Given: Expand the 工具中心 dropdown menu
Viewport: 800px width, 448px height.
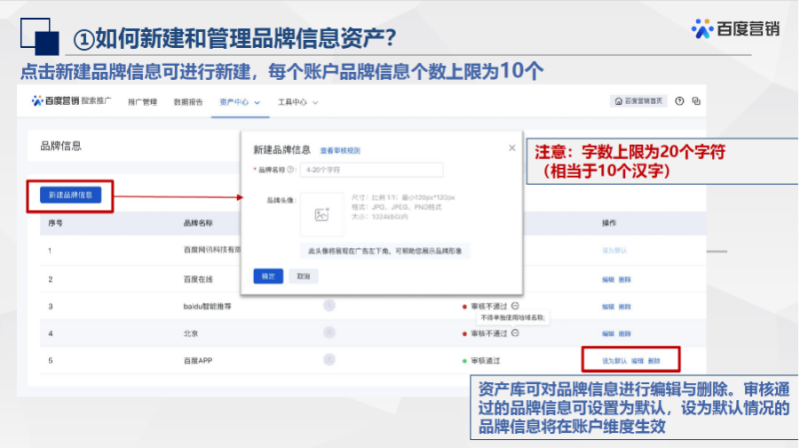Looking at the screenshot, I should (297, 102).
